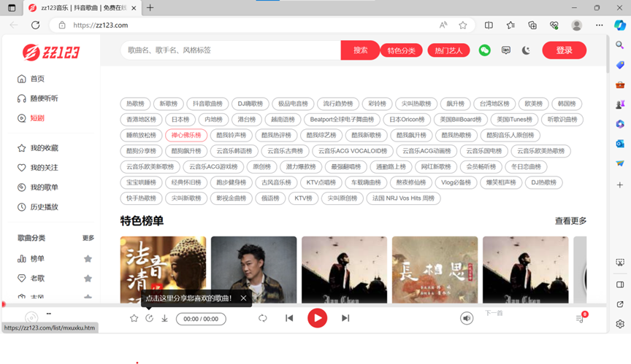Select the 新歌榜 chart tag
631x364 pixels.
[x=168, y=104]
